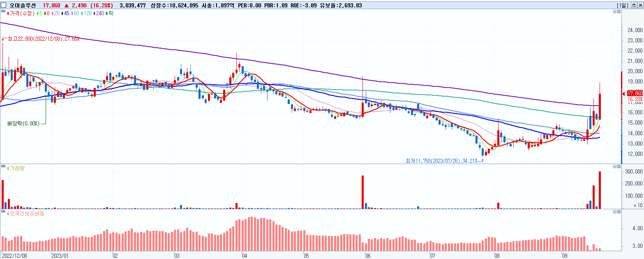This screenshot has width=644, height=259.
Task: Close the 거래량 volume panel
Action: coord(619,166)
